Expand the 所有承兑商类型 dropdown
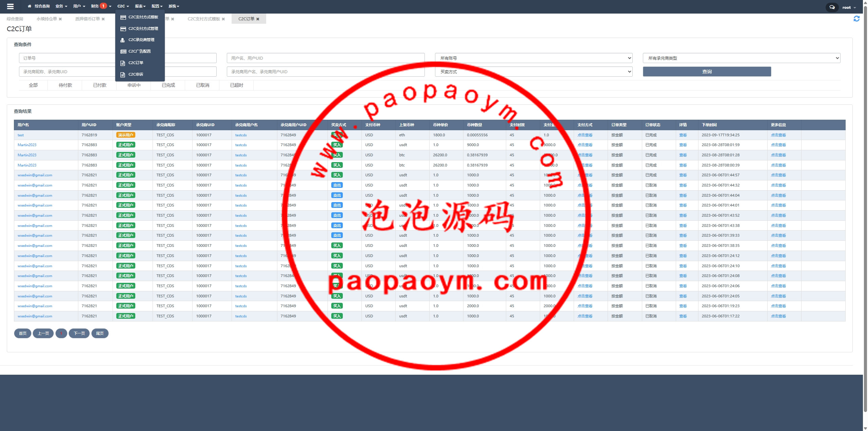Image resolution: width=868 pixels, height=431 pixels. point(741,58)
